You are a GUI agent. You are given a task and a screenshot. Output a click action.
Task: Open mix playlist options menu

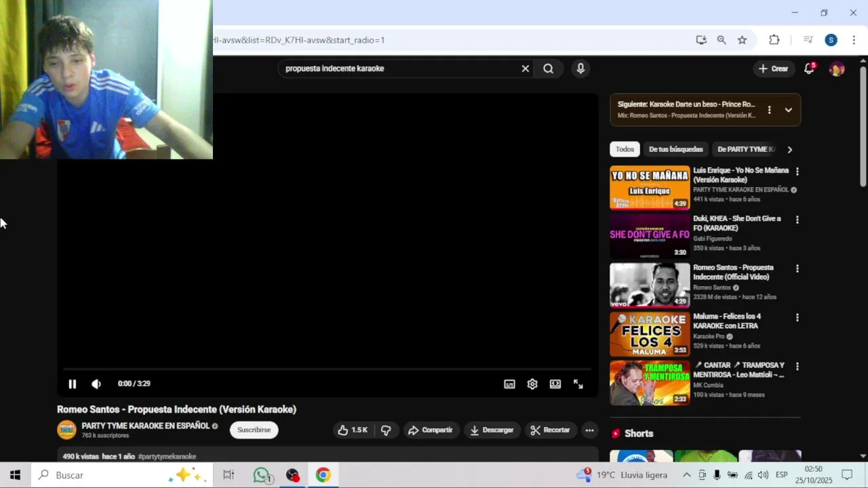tap(769, 110)
